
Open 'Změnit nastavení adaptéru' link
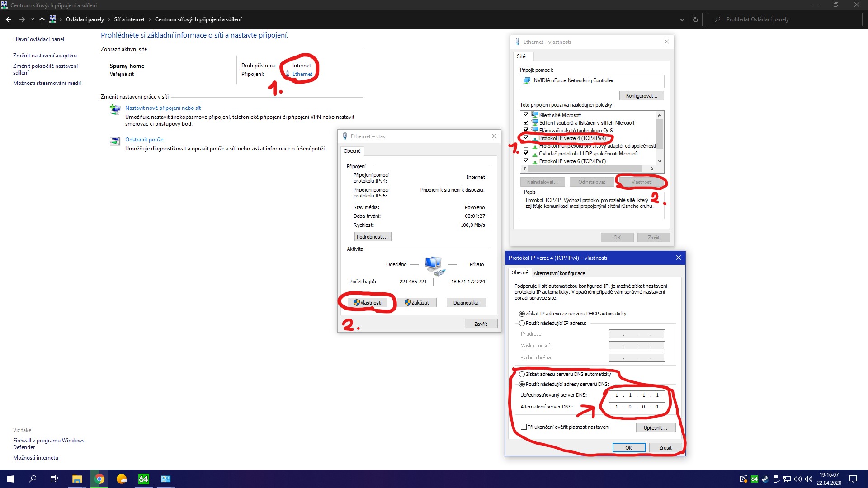coord(45,56)
